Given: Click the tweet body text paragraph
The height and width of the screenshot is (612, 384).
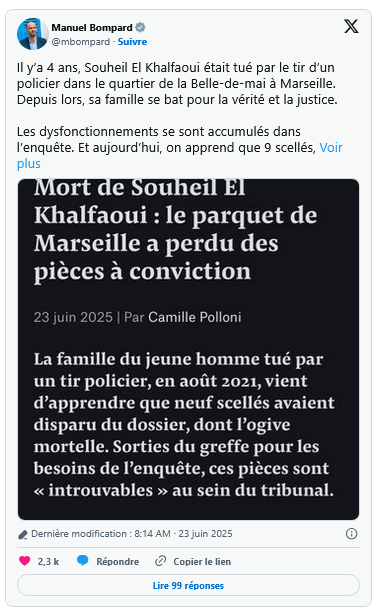Looking at the screenshot, I should click(180, 116).
